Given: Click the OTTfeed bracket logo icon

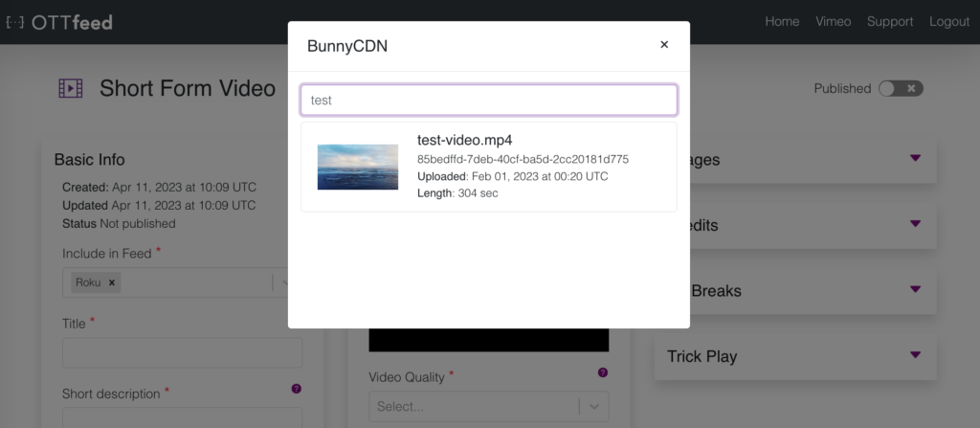Looking at the screenshot, I should pos(15,23).
